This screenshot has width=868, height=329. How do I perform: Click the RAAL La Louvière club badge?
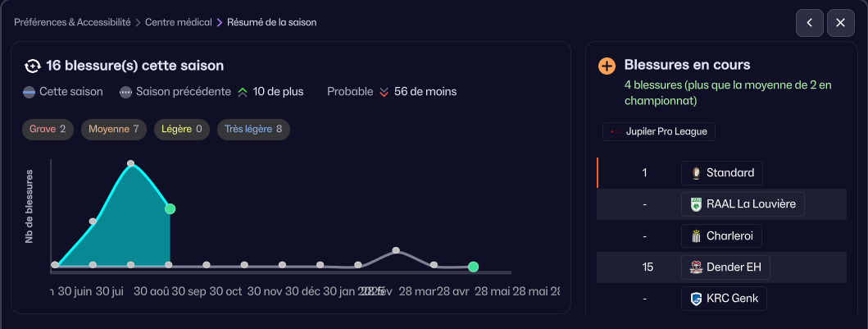[696, 204]
